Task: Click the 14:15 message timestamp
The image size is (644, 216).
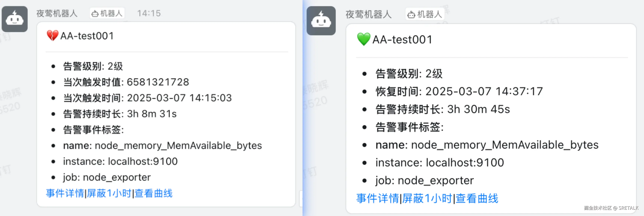Action: (x=149, y=13)
